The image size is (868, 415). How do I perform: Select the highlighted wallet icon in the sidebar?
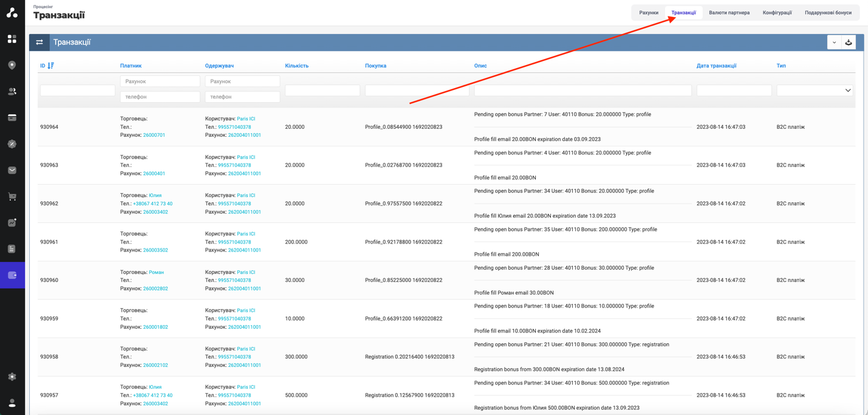point(12,275)
